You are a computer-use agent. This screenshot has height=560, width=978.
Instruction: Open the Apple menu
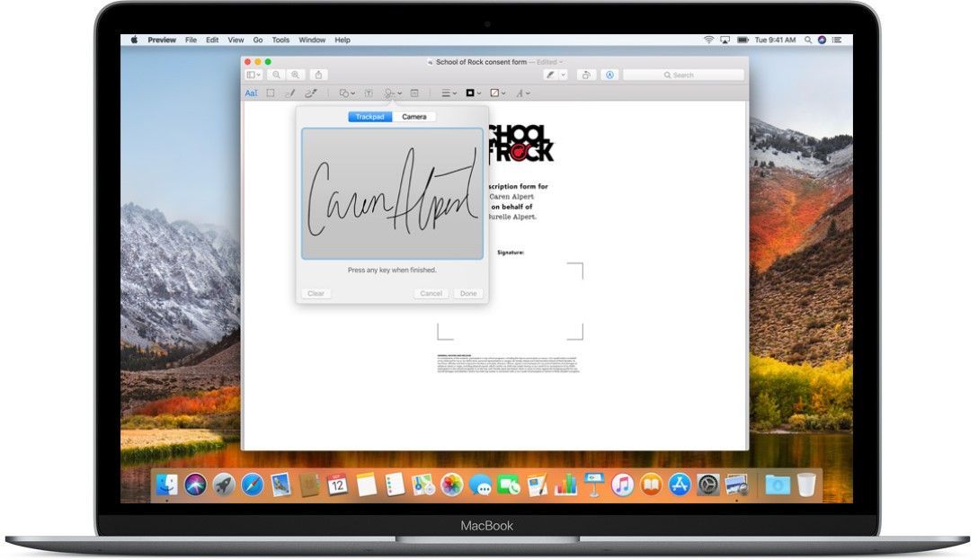coord(134,40)
